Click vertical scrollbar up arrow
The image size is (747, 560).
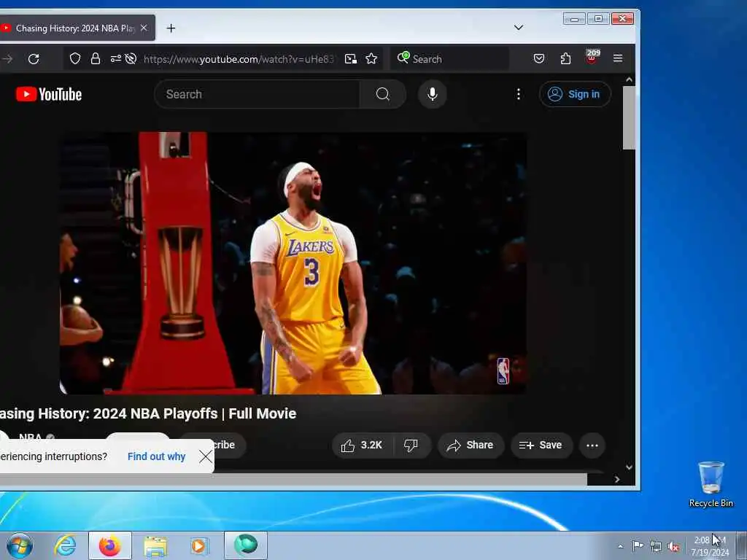tap(629, 80)
